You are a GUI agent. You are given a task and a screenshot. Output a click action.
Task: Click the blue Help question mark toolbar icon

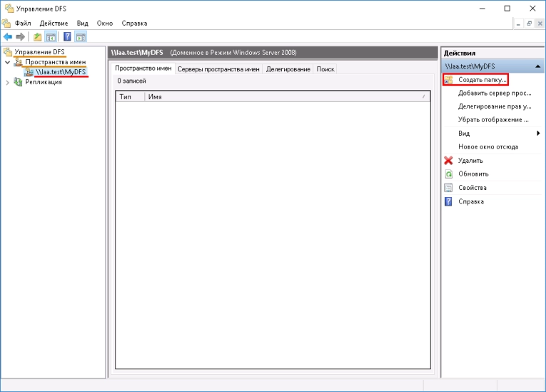pyautogui.click(x=67, y=37)
